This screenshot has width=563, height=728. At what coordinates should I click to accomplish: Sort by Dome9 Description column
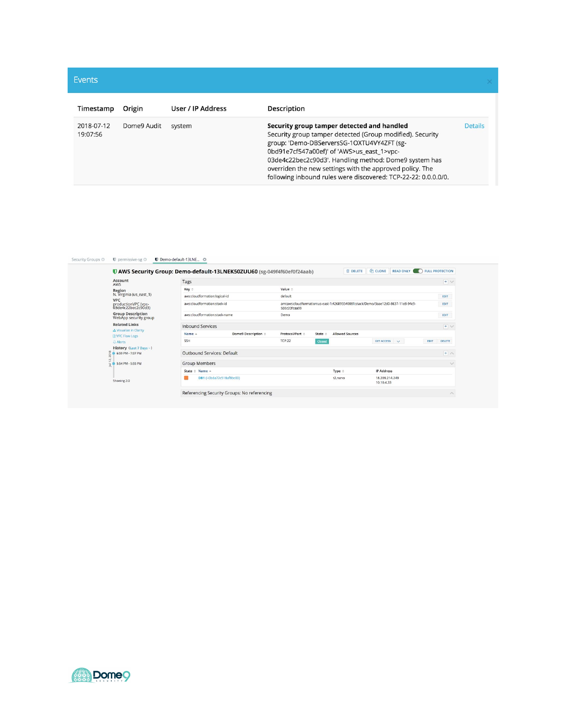[249, 334]
